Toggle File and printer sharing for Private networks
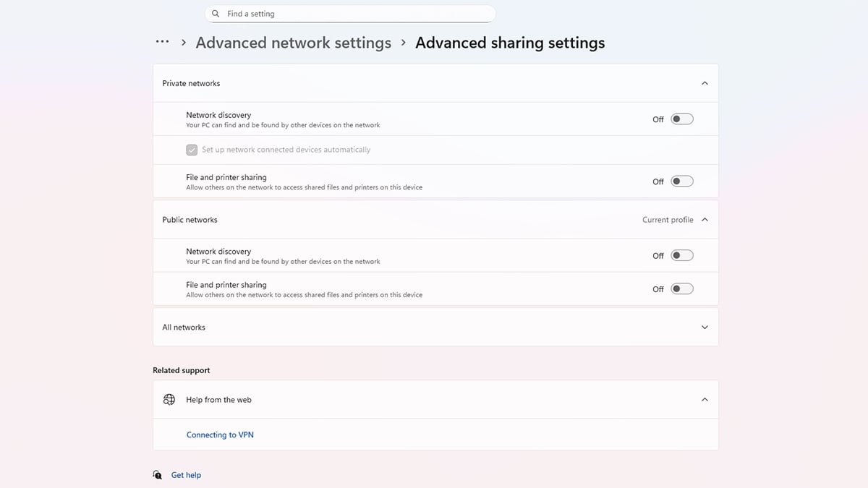This screenshot has width=868, height=488. (681, 181)
